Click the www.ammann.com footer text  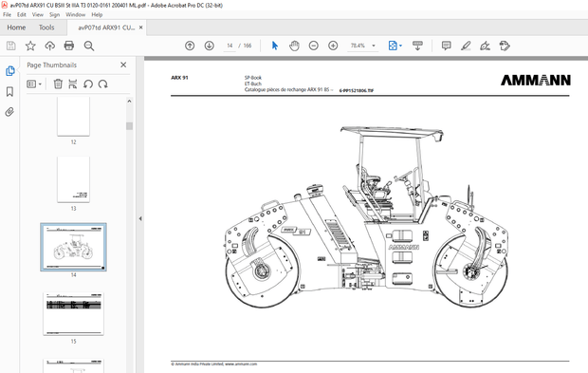click(x=241, y=364)
